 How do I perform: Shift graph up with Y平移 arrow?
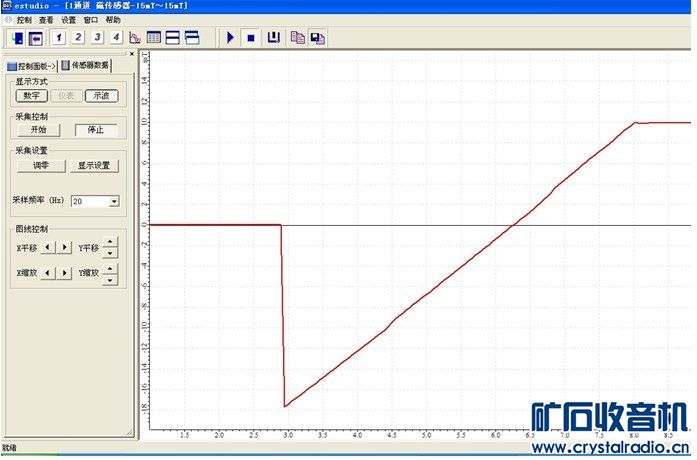click(x=110, y=242)
